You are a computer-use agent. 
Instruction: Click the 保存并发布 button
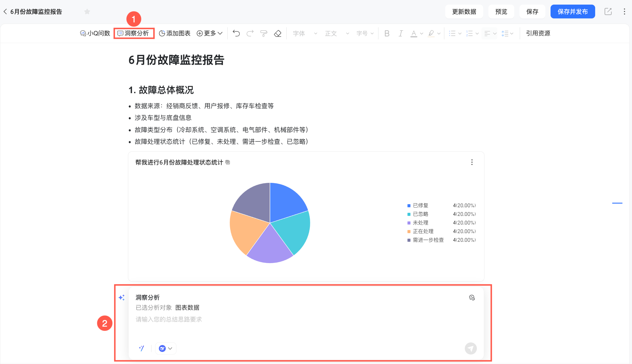click(572, 12)
